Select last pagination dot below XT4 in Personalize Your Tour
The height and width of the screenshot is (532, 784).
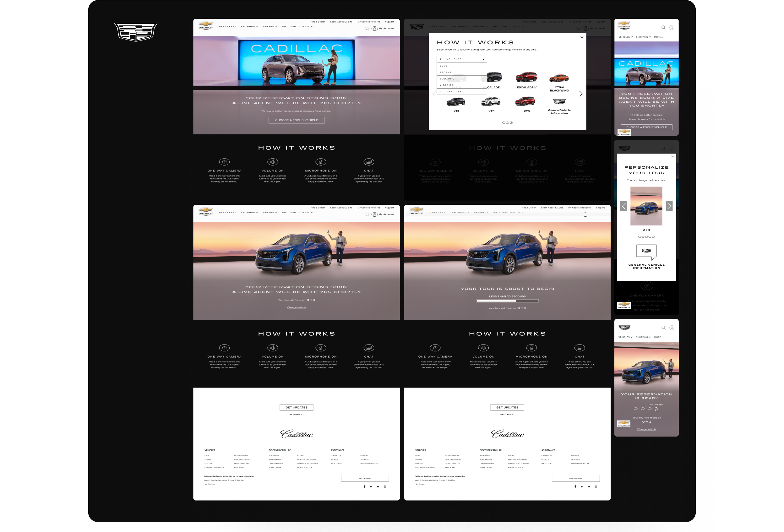pos(653,237)
